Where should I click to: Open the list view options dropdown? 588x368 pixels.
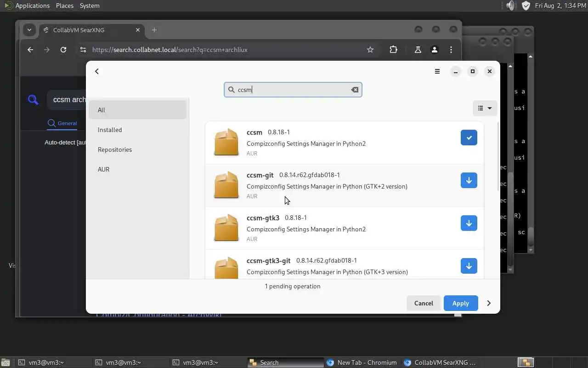pyautogui.click(x=485, y=108)
